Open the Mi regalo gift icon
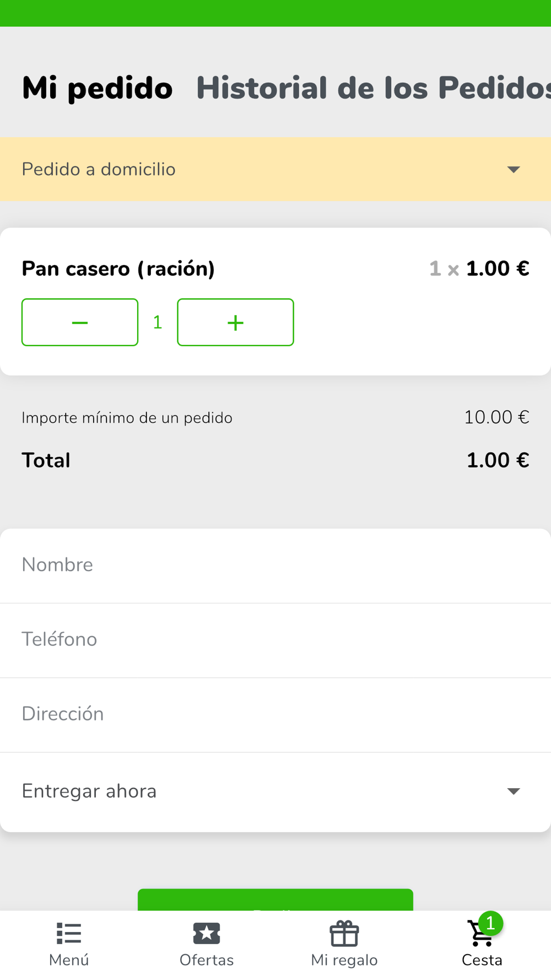 (344, 934)
